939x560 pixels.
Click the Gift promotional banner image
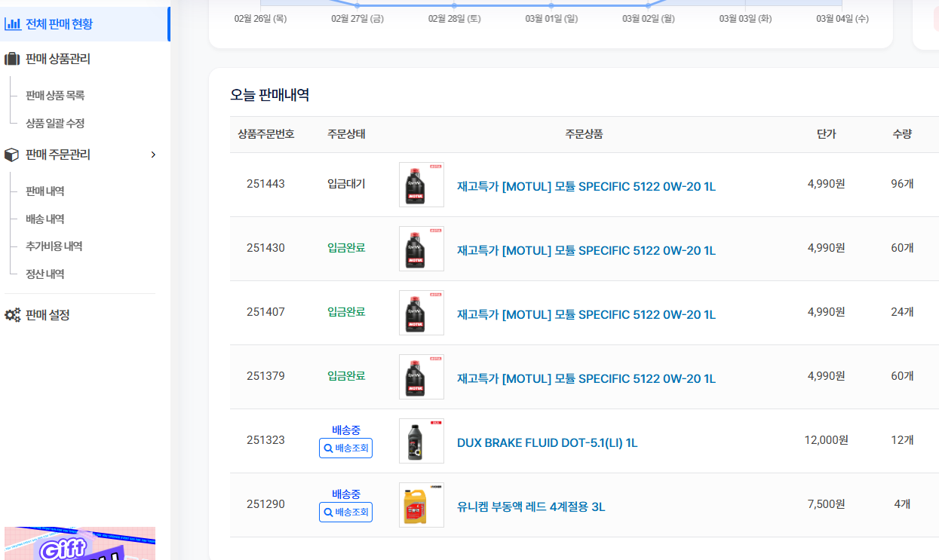[x=80, y=543]
